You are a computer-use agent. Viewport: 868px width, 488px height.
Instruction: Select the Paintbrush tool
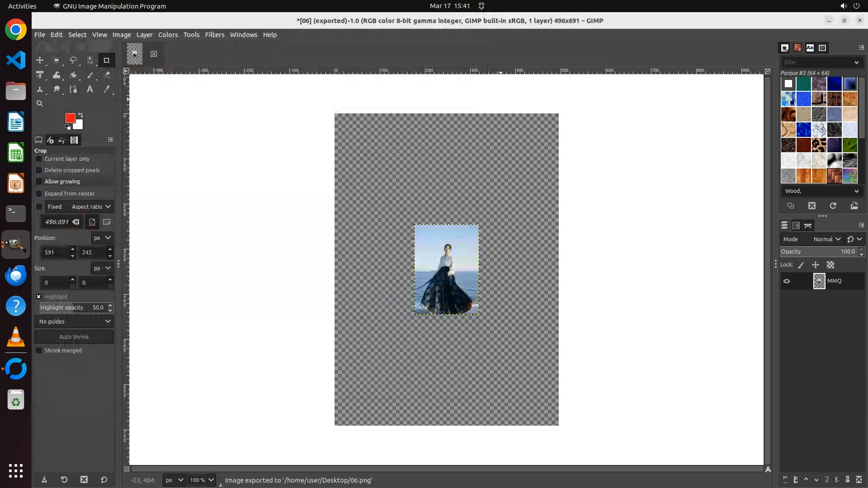click(x=90, y=75)
